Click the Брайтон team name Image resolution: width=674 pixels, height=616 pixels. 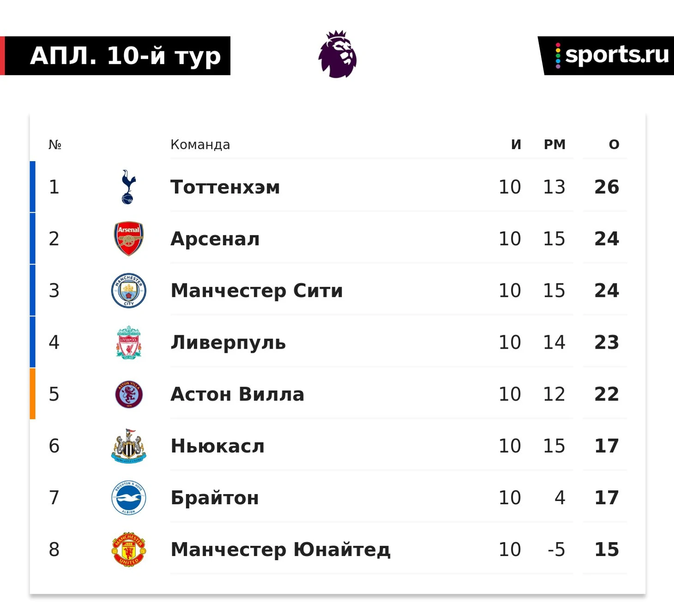point(215,498)
